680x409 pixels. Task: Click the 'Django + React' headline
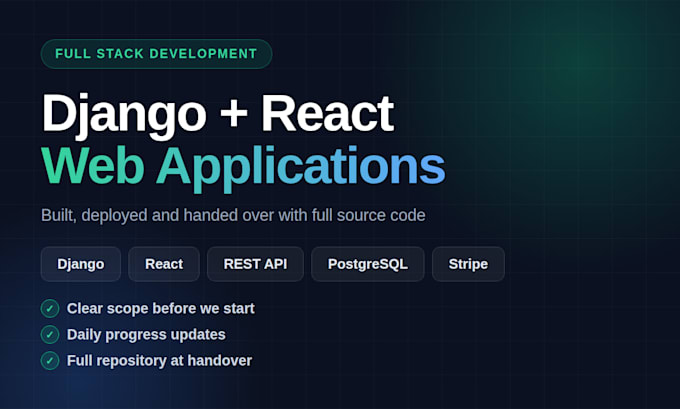point(218,115)
